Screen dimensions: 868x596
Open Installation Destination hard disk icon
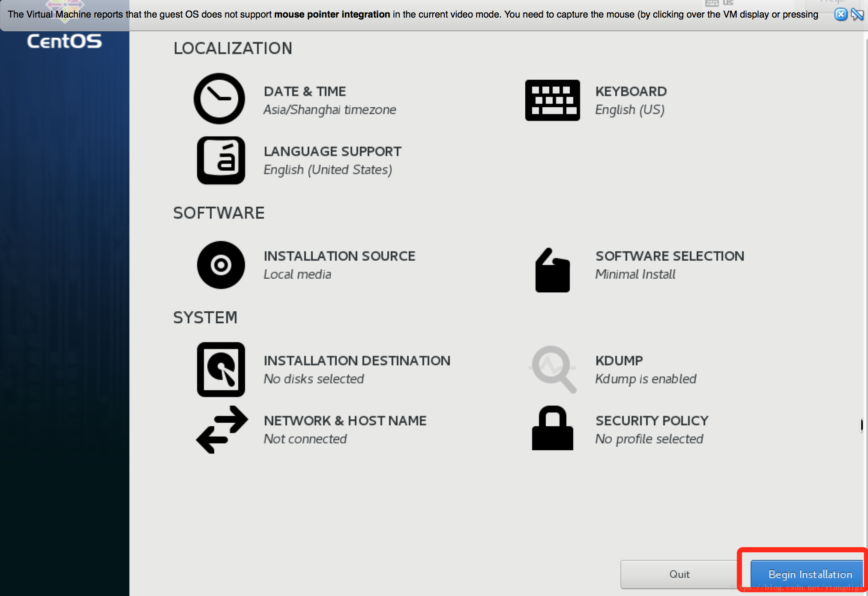[x=221, y=369]
